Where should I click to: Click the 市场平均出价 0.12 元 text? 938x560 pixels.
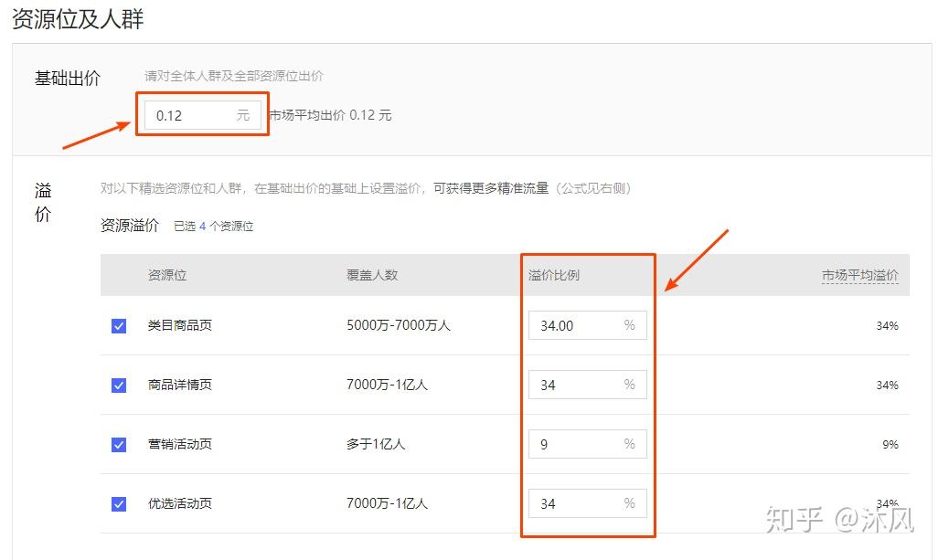330,115
